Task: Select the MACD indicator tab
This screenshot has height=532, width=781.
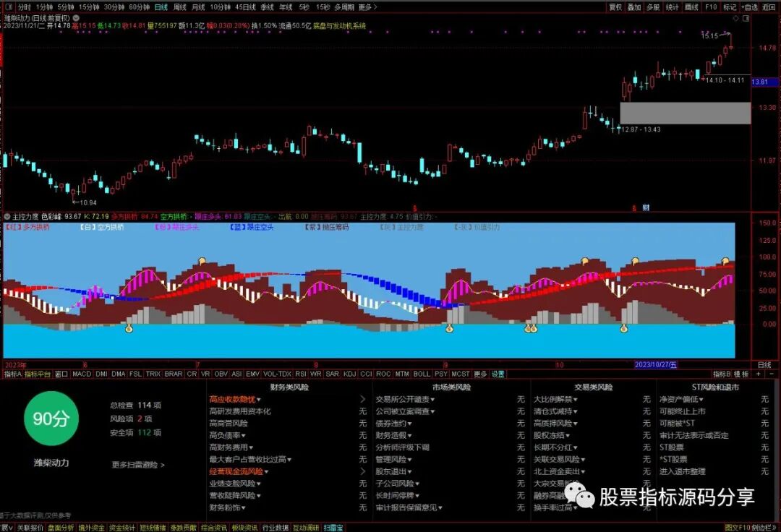Action: click(x=82, y=374)
